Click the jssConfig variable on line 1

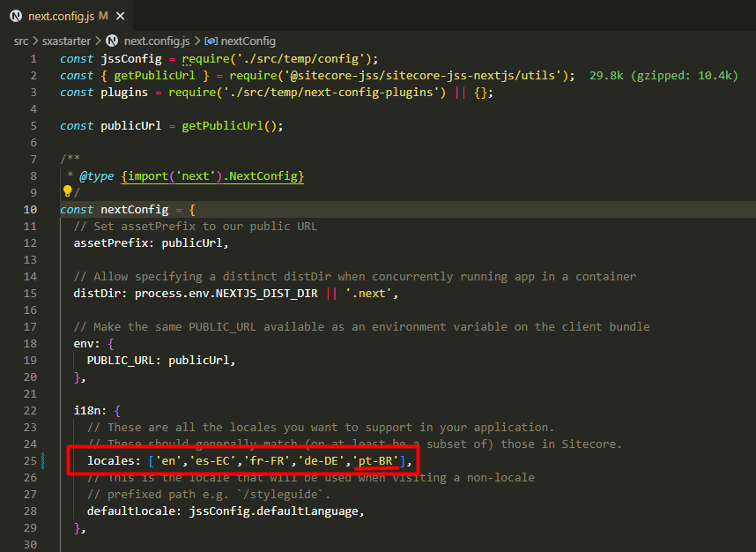click(x=131, y=59)
